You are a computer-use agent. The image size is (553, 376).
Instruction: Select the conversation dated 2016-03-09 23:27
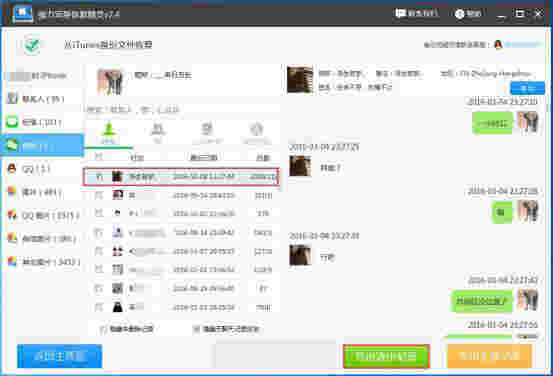[x=182, y=177]
